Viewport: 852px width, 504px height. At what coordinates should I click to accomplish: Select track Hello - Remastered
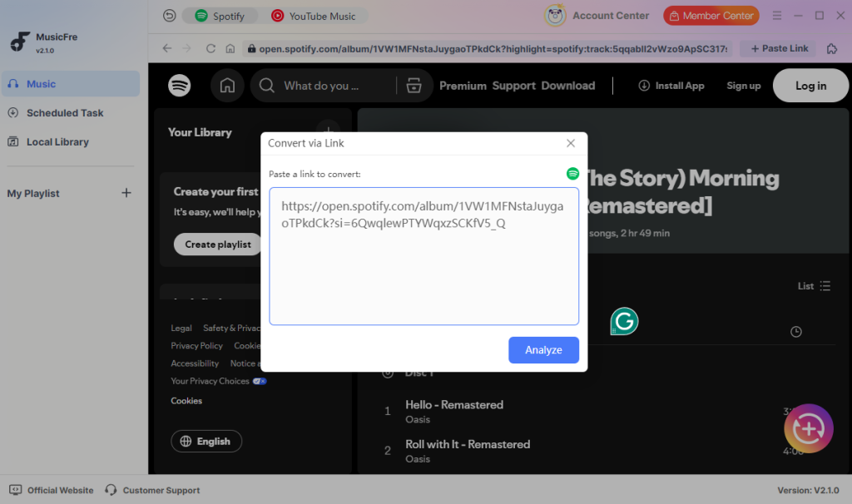454,404
